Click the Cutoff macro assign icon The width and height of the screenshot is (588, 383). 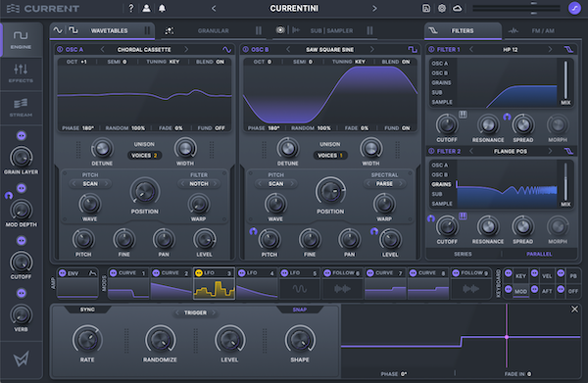click(x=22, y=241)
